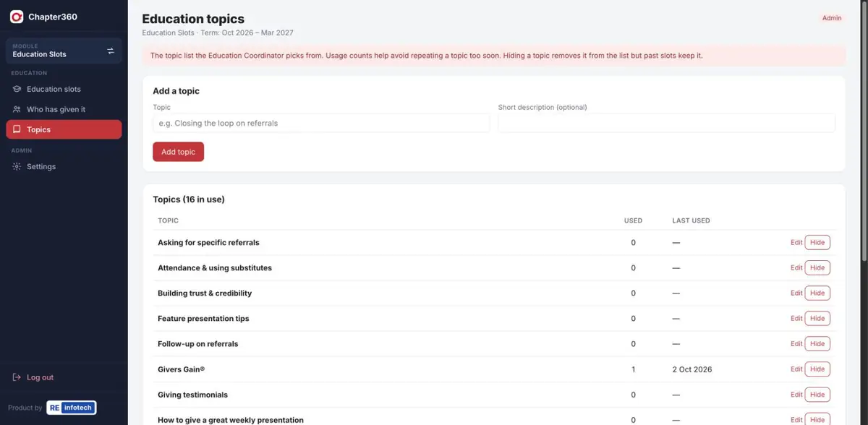868x425 pixels.
Task: Focus the Short description input field
Action: (666, 123)
